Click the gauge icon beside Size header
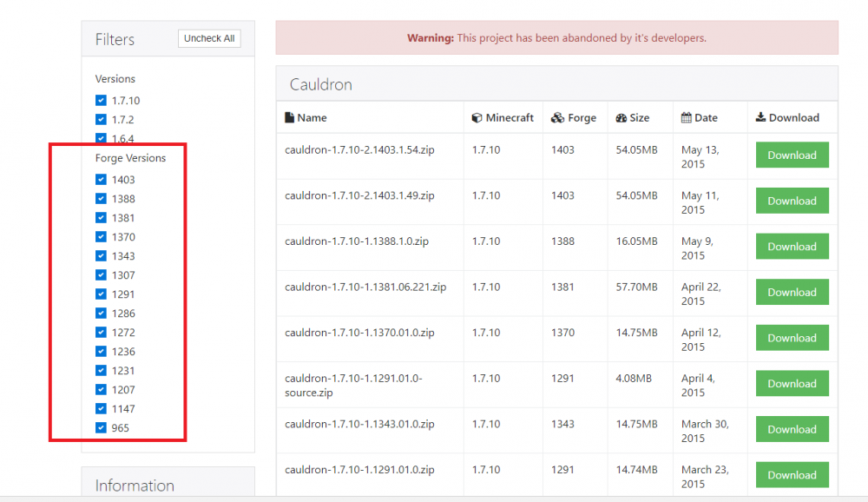868x502 pixels. click(x=621, y=117)
